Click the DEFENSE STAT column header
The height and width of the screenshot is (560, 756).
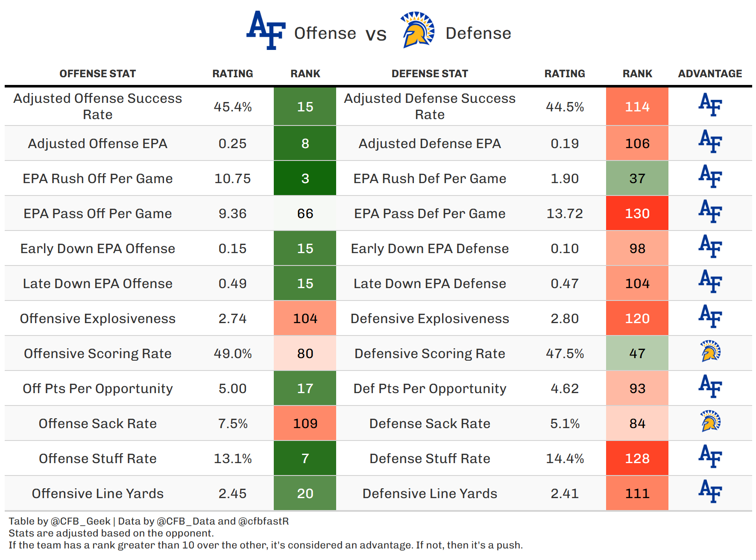(430, 74)
